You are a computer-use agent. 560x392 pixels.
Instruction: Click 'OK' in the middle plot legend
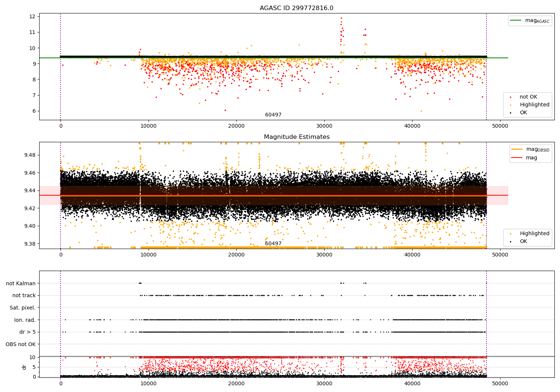point(523,242)
